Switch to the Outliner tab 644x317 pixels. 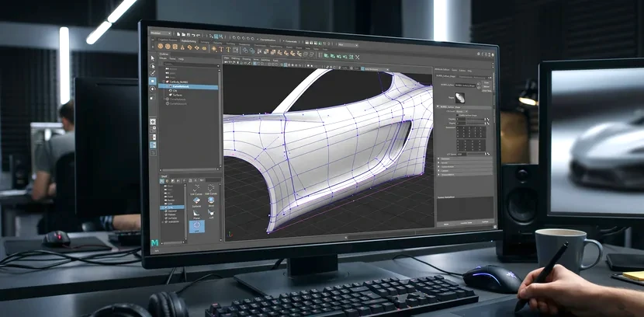164,54
